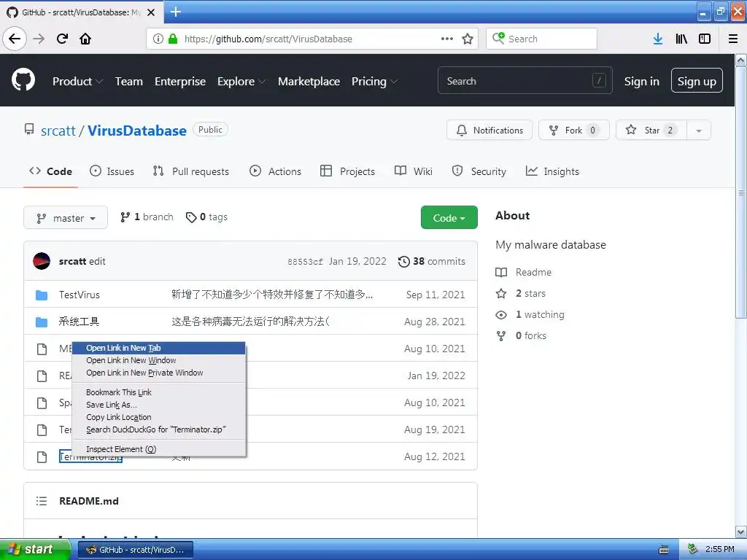Image resolution: width=747 pixels, height=560 pixels.
Task: Click the GitHub taskbar window button
Action: [x=135, y=550]
